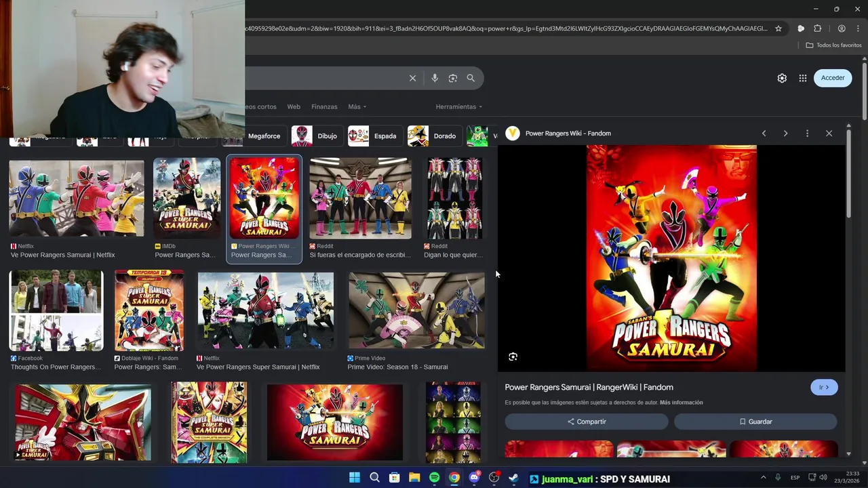Show next image in preview panel
868x488 pixels.
(x=785, y=134)
